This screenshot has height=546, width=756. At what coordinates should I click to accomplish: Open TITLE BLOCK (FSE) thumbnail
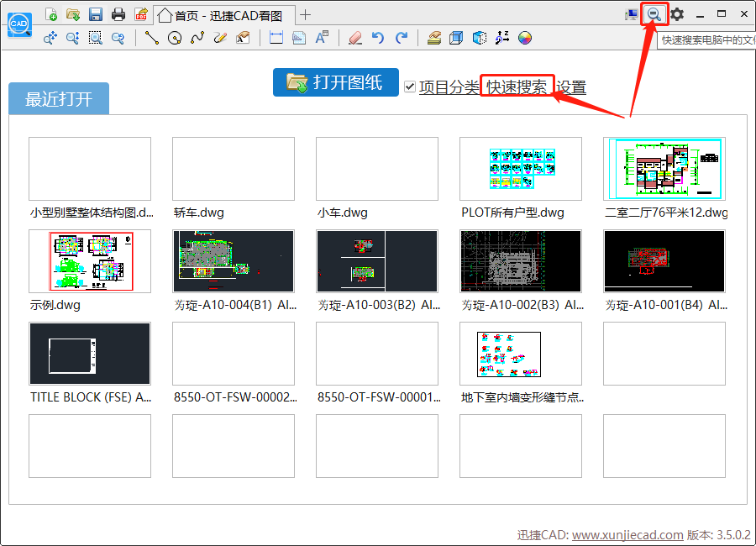(90, 354)
